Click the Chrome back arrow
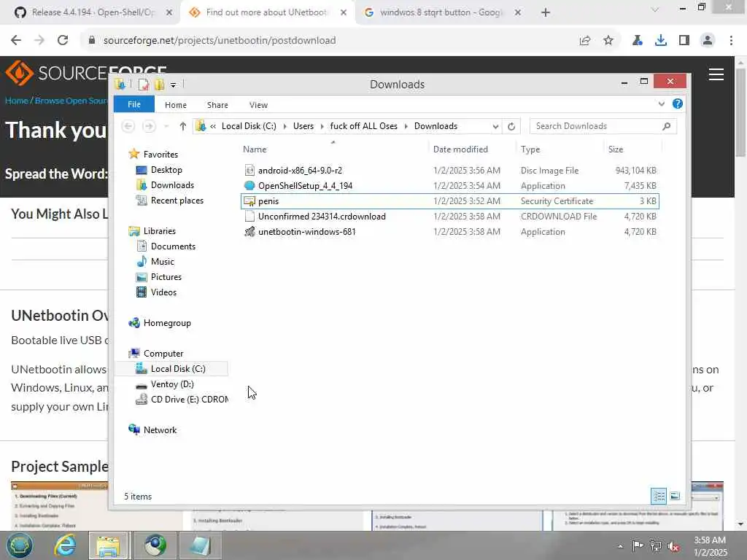 pos(16,41)
